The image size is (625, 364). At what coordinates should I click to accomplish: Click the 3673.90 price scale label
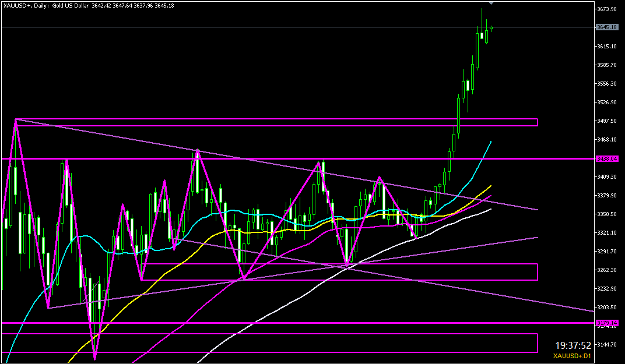(607, 9)
